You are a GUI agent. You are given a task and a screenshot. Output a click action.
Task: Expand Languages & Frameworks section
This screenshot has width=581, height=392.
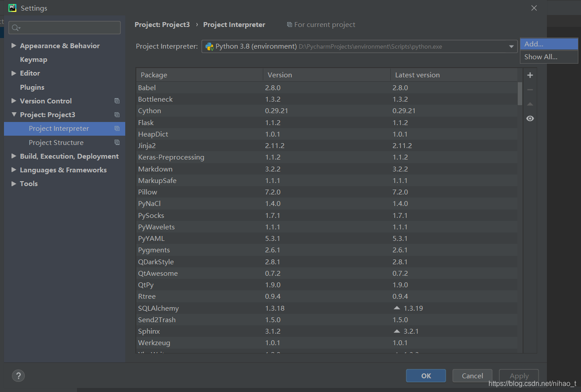tap(14, 170)
